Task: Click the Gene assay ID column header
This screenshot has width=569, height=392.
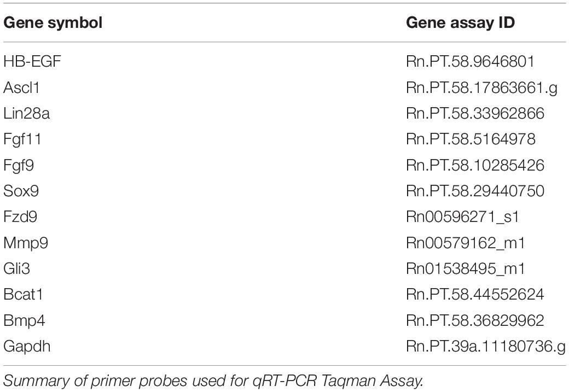Action: (460, 23)
